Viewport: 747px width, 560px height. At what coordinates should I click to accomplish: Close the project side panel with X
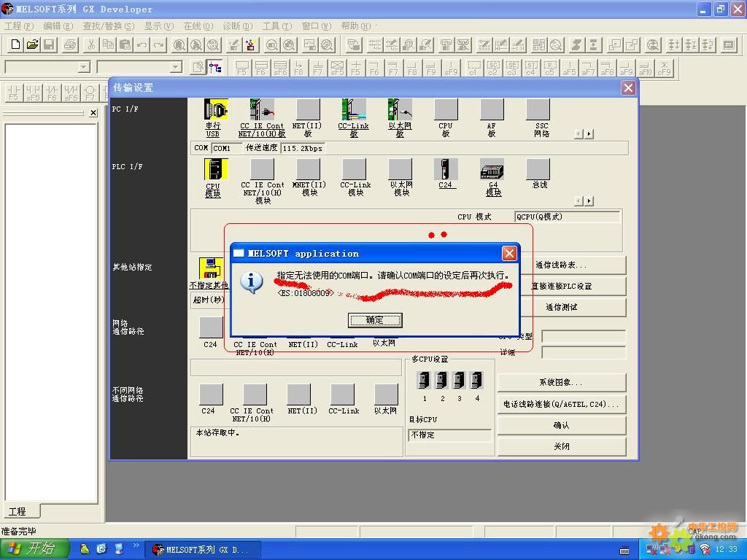pos(93,113)
